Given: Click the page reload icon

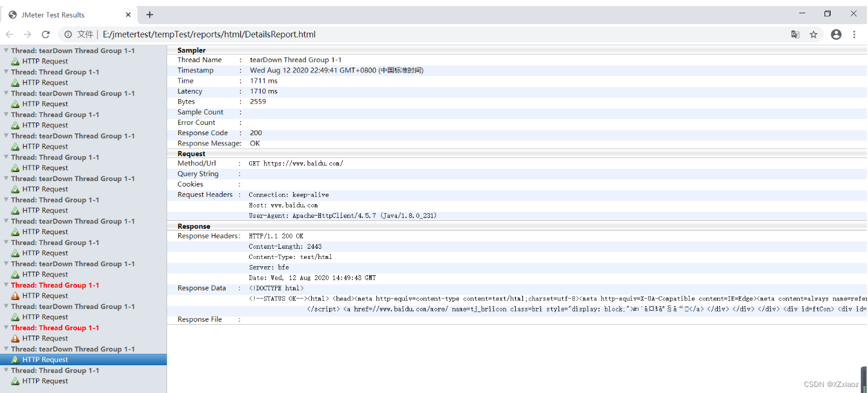Looking at the screenshot, I should pos(46,34).
